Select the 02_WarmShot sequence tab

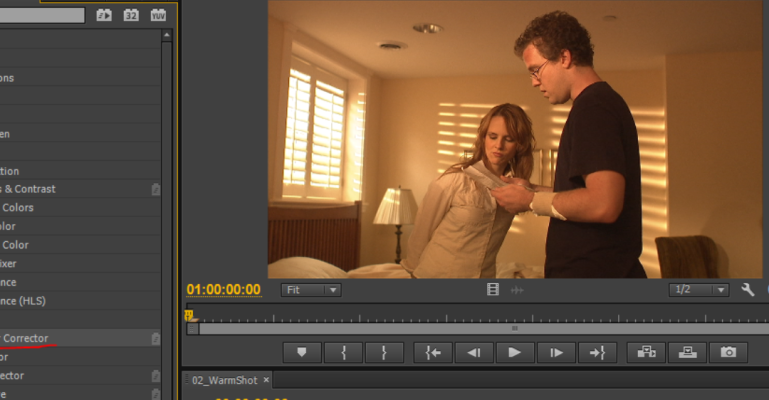click(225, 381)
